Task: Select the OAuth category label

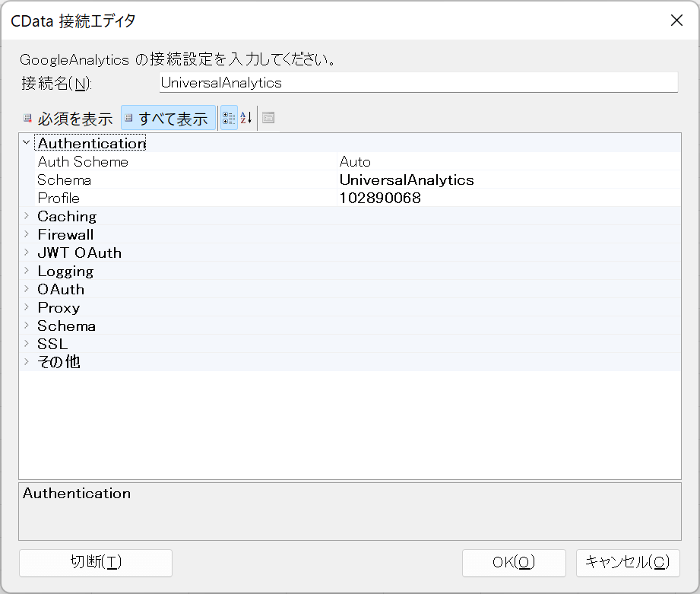Action: 61,290
